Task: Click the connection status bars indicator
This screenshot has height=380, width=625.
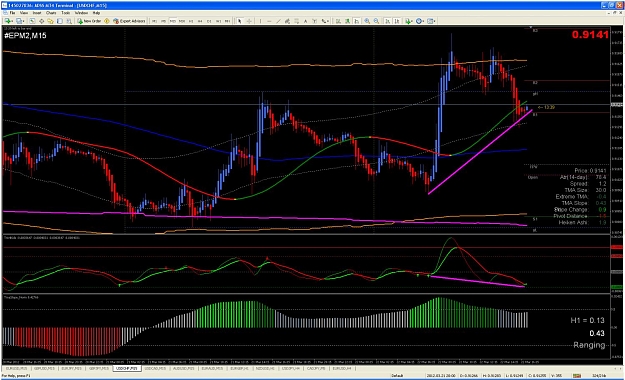Action: click(576, 375)
